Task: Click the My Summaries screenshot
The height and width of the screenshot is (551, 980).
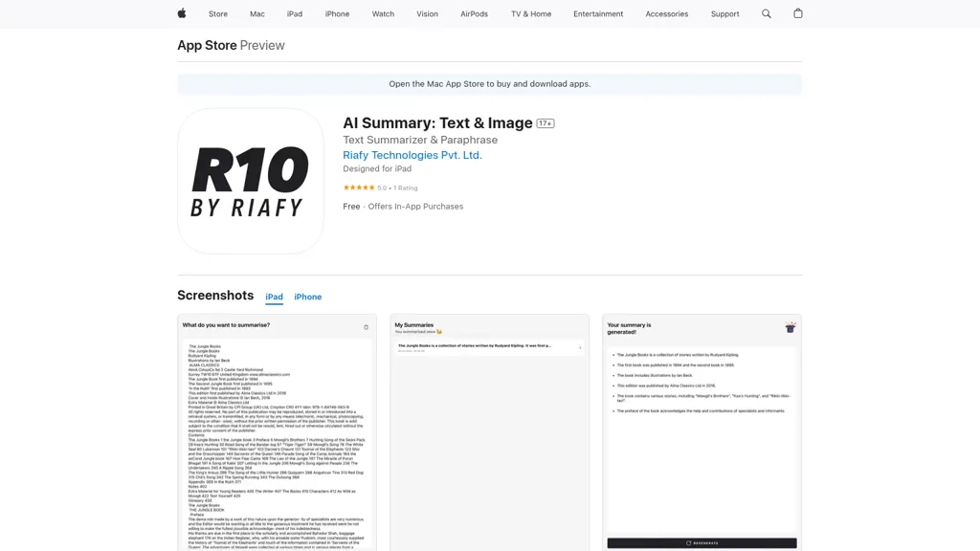Action: (489, 430)
